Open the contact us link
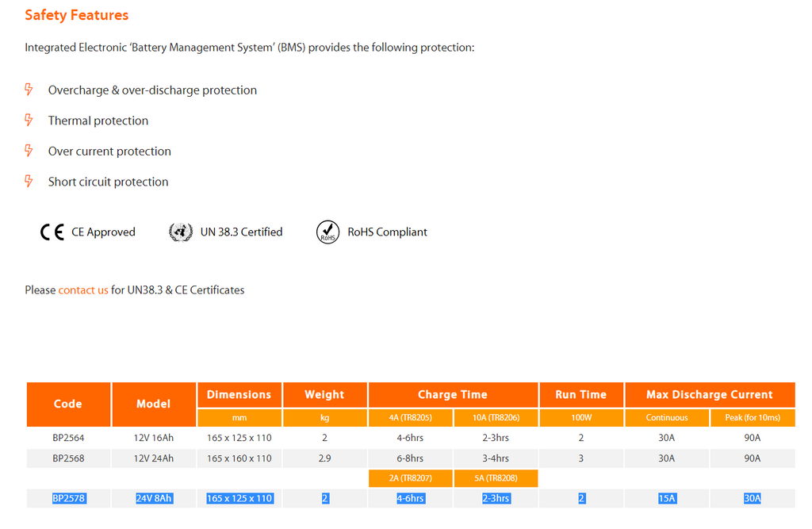 83,290
